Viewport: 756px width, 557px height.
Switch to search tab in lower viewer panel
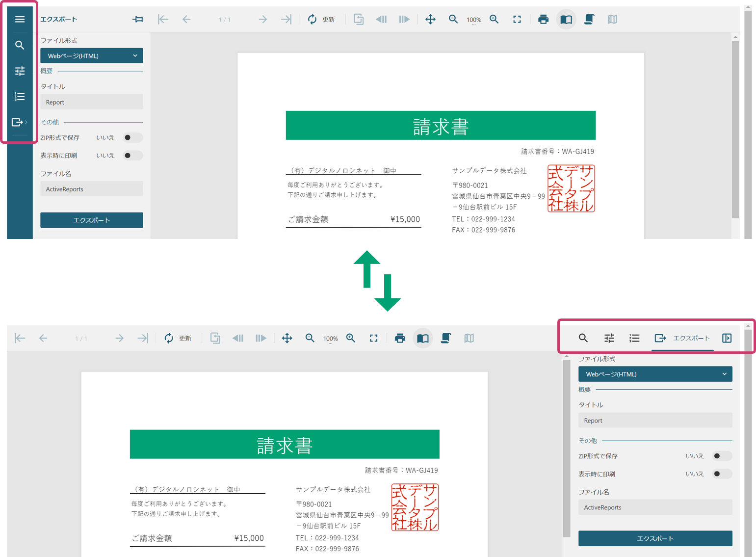(x=583, y=338)
